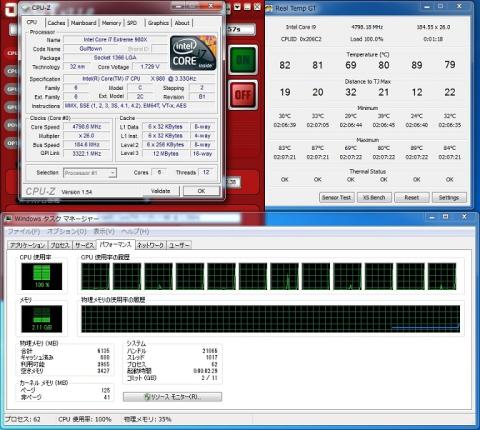Click the Sensor Test button in Real Temp
The height and width of the screenshot is (430, 480).
click(x=336, y=197)
